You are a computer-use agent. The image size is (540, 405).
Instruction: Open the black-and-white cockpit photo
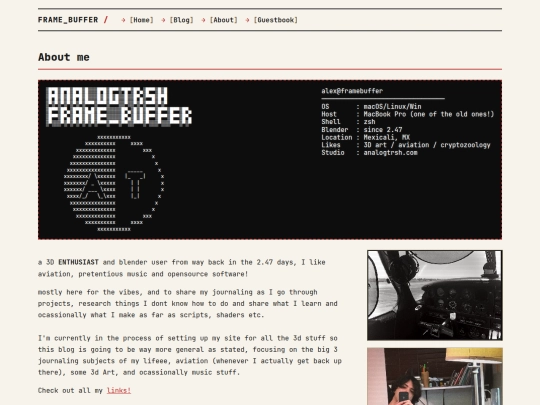click(435, 295)
